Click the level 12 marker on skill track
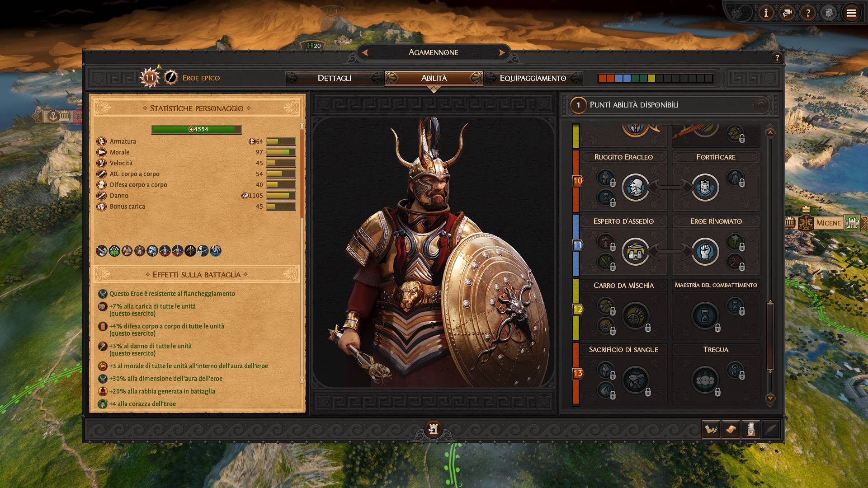 tap(577, 310)
